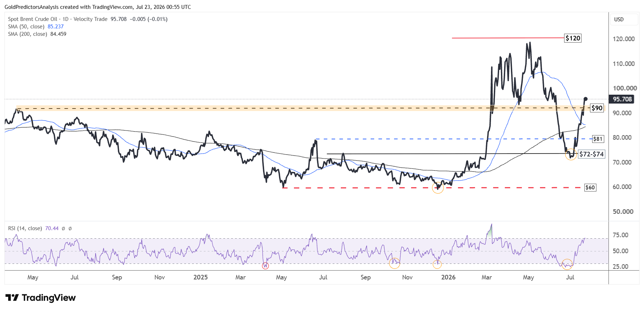The width and height of the screenshot is (644, 311).
Task: Click the SMA (50, close) indicator legend
Action: 26,27
